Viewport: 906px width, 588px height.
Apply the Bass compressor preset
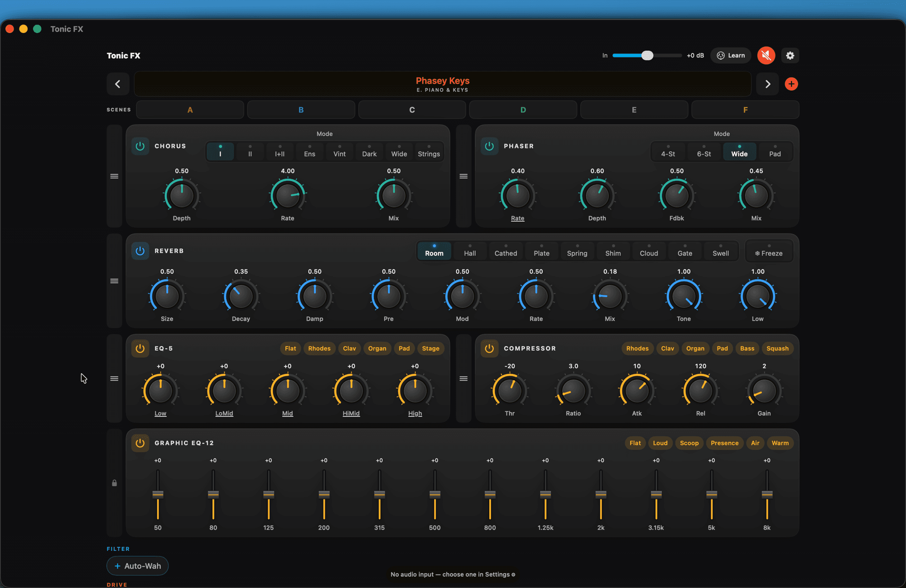pyautogui.click(x=747, y=349)
